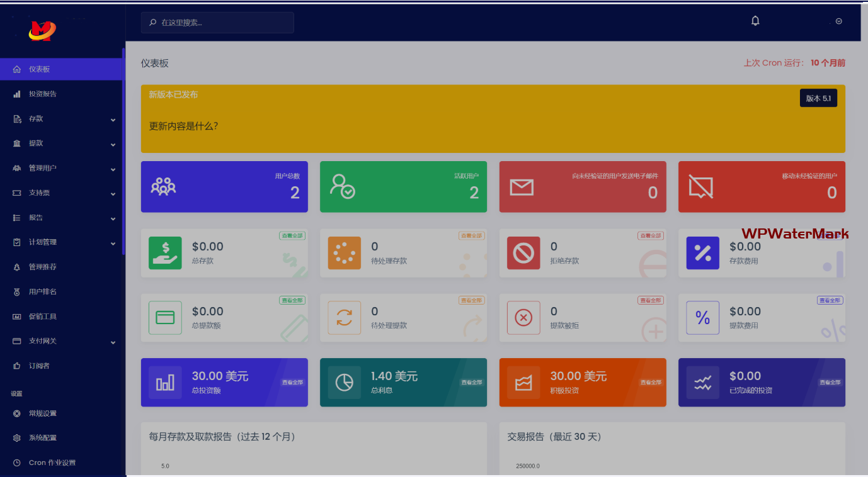Click the total deposits hand-money icon

pos(165,253)
